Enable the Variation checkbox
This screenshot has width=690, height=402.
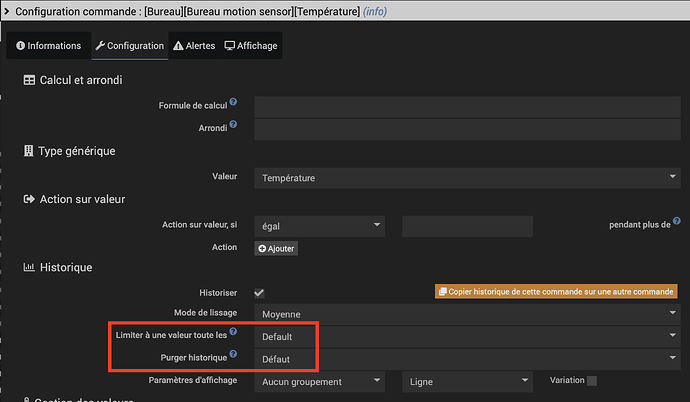592,381
